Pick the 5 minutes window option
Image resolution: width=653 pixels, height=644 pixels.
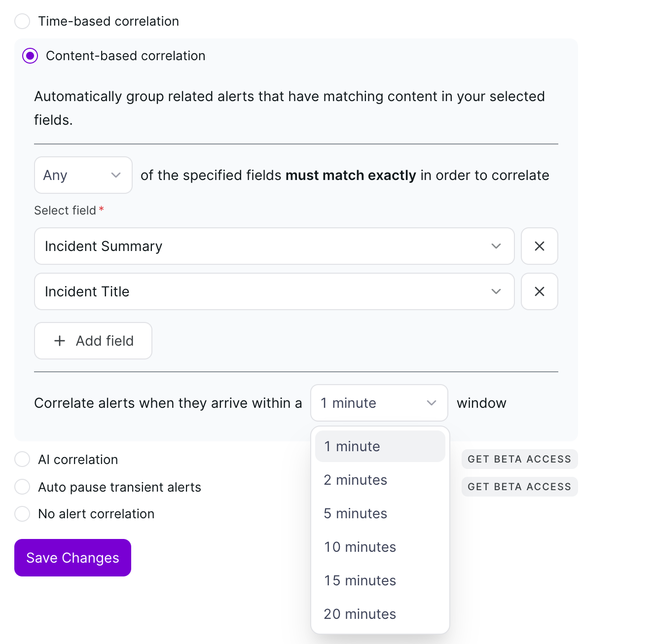coord(380,513)
